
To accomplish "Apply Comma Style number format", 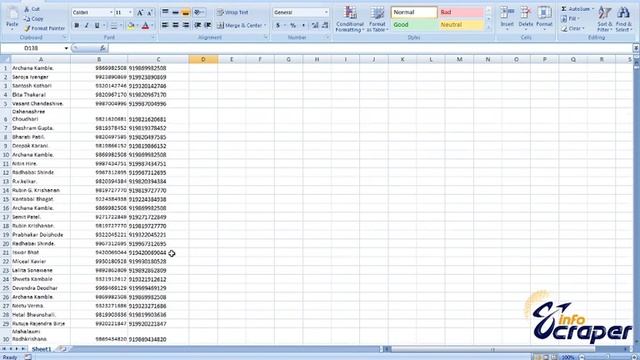I will tap(303, 25).
